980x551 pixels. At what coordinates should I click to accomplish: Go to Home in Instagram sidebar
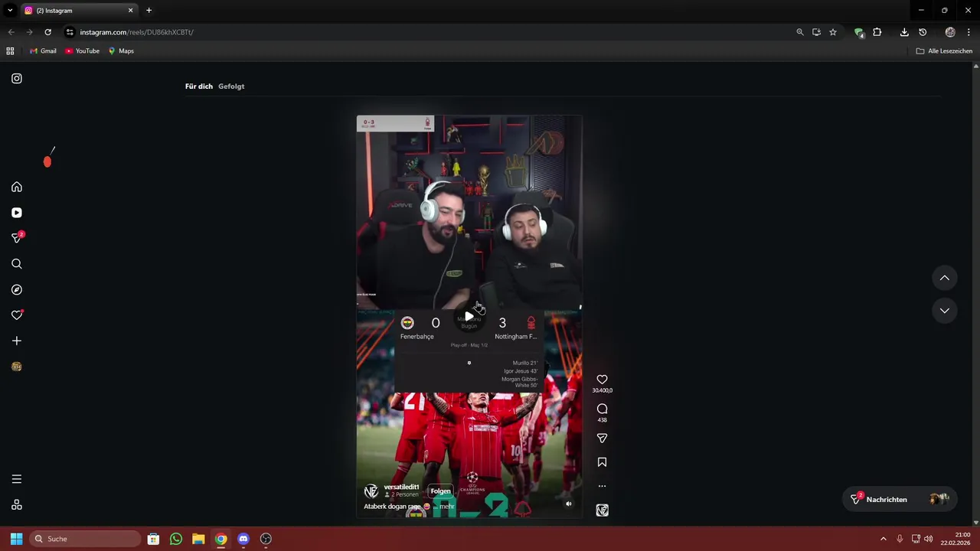(17, 187)
